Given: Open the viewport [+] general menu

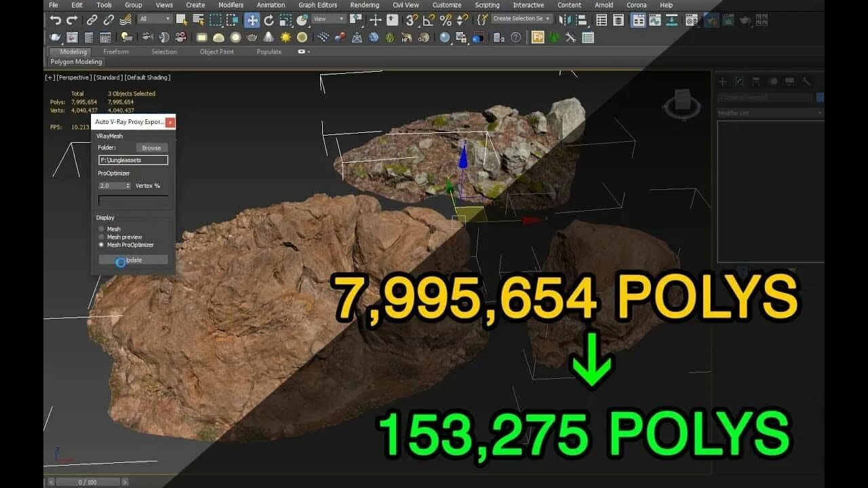Looking at the screenshot, I should [x=50, y=77].
